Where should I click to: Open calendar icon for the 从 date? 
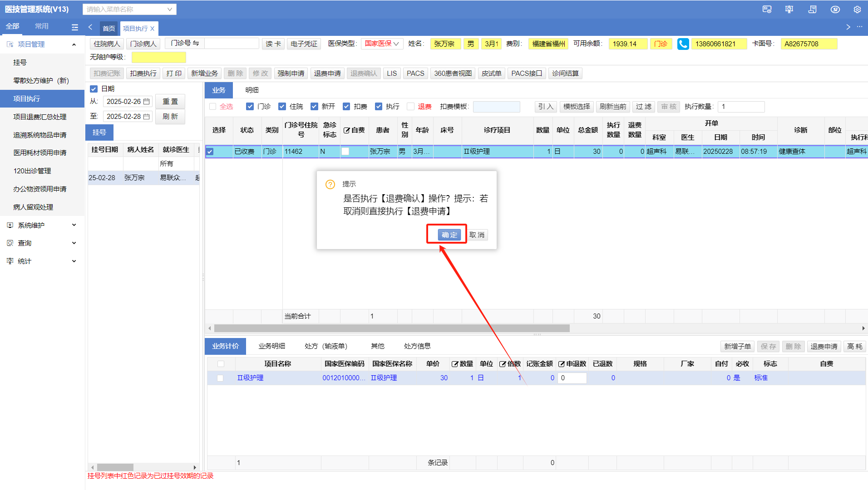[x=147, y=102]
